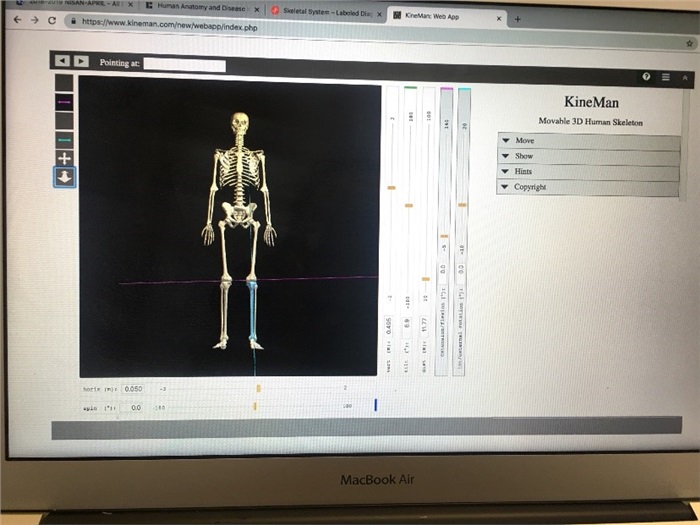
Task: Expand the Show section
Action: coord(588,156)
